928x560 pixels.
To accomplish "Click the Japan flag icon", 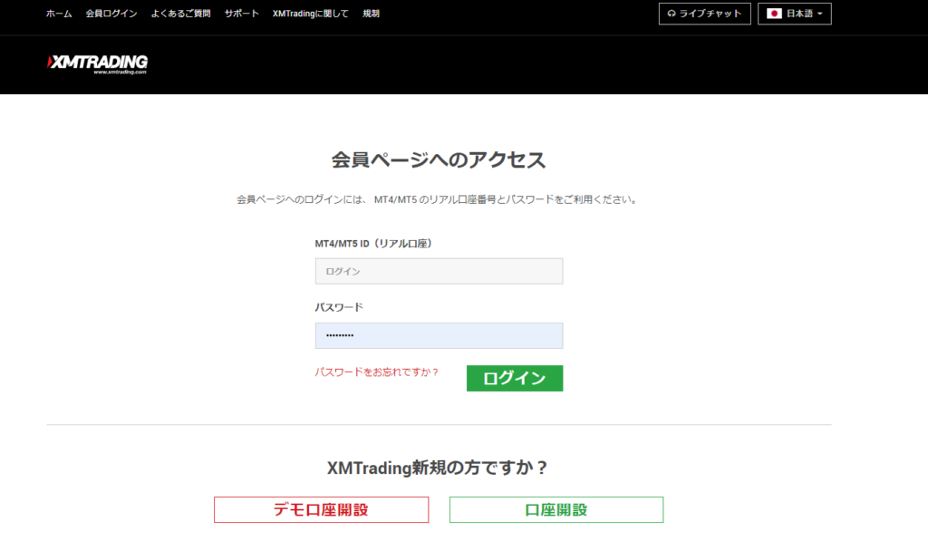I will (774, 14).
